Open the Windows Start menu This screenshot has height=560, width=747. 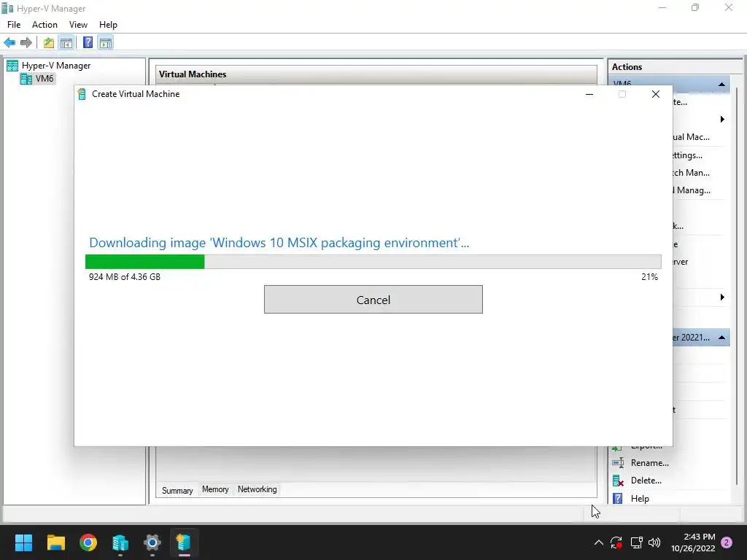pyautogui.click(x=24, y=542)
